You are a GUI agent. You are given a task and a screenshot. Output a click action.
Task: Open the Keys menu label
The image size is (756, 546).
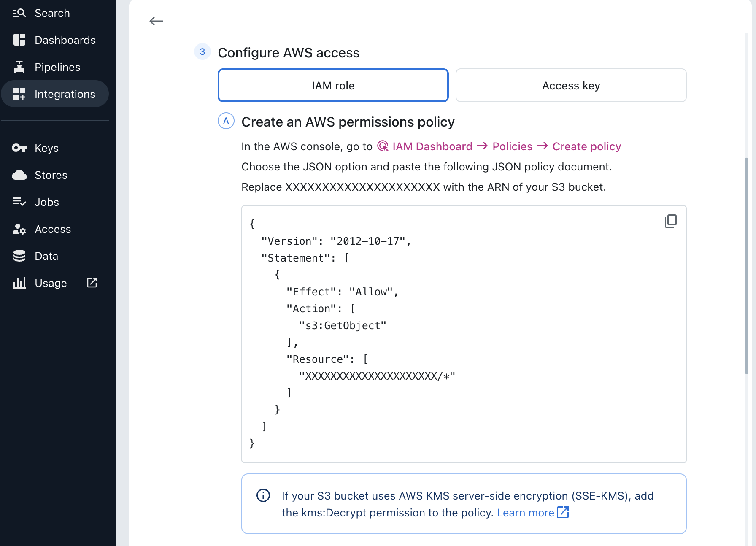(x=46, y=148)
